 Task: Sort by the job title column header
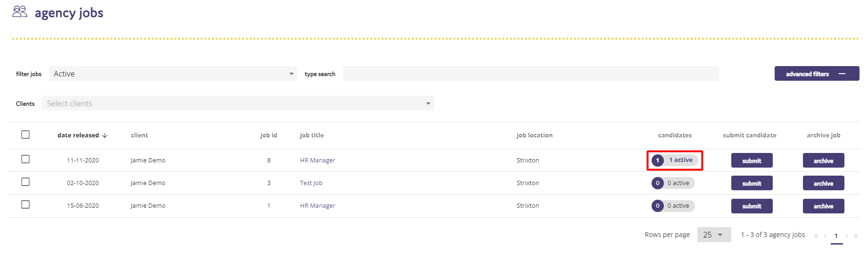click(312, 135)
